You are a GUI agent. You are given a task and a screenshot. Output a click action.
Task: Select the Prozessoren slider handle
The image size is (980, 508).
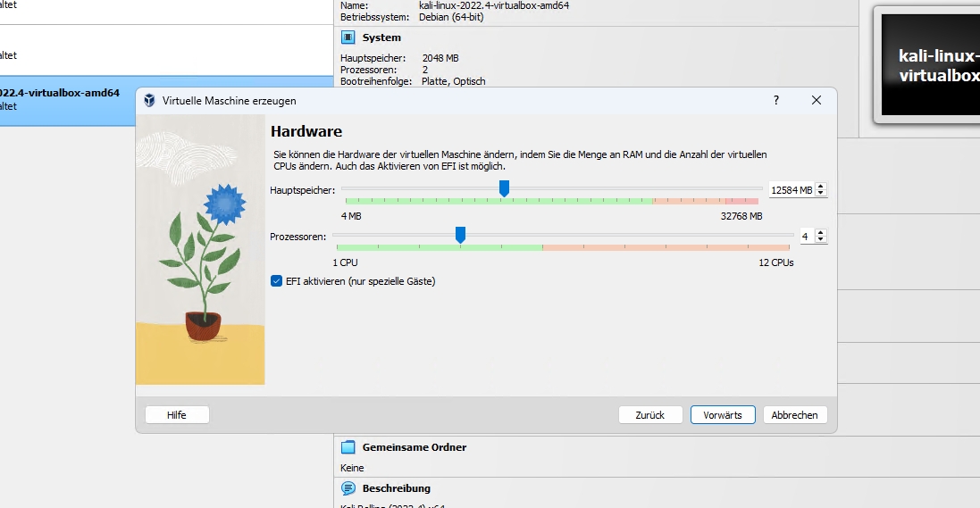[461, 235]
